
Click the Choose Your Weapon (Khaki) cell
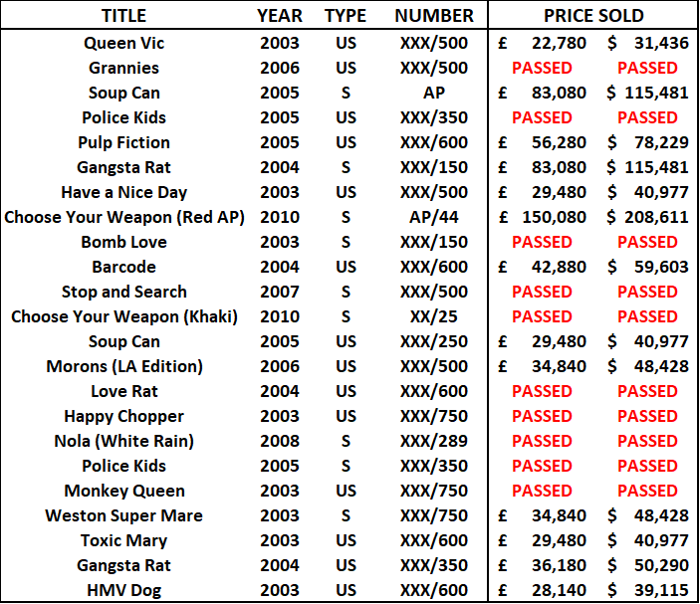[x=123, y=316]
